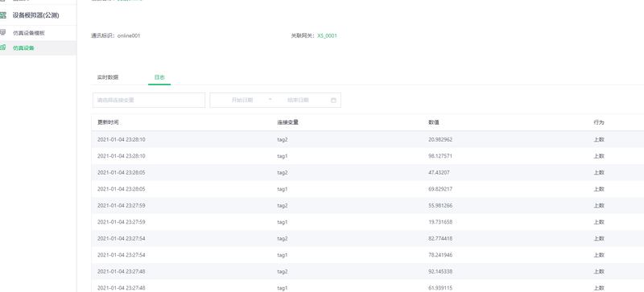Click 上数 in the 92.145338 row
This screenshot has height=292, width=644.
pyautogui.click(x=599, y=271)
